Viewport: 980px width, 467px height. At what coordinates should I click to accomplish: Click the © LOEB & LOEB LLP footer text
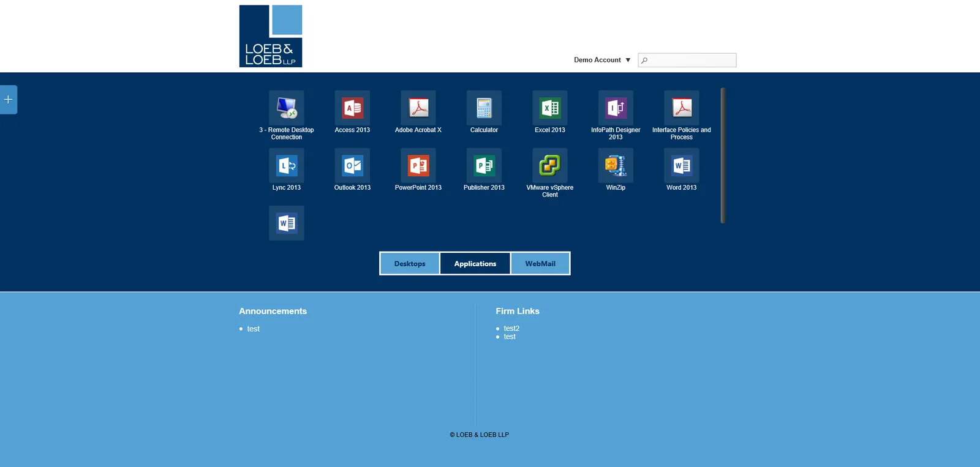[x=480, y=435]
